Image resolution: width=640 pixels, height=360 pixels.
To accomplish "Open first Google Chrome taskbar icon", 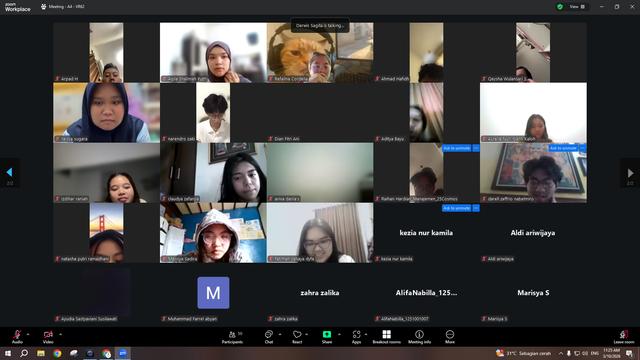I will [57, 353].
